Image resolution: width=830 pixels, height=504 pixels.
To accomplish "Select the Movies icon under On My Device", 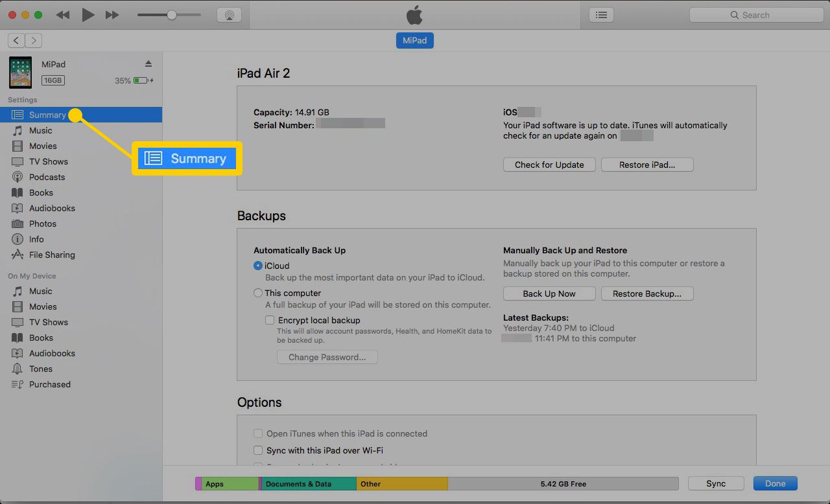I will (18, 306).
